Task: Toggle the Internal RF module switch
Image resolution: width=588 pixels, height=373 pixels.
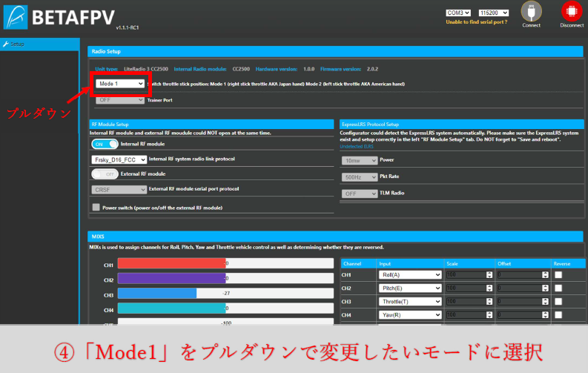Action: pos(105,144)
